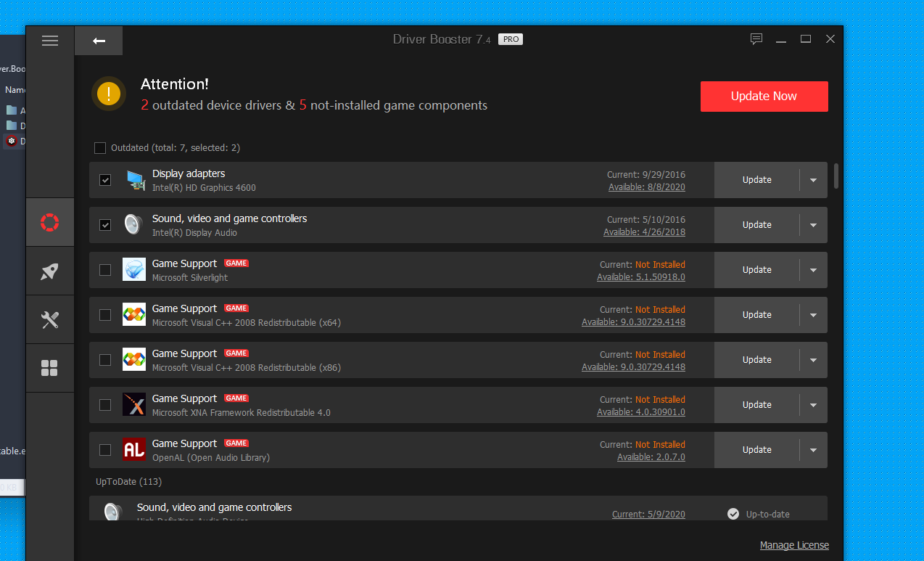This screenshot has width=924, height=561.
Task: Check the XNA Framework Redistributable checkbox
Action: [105, 405]
